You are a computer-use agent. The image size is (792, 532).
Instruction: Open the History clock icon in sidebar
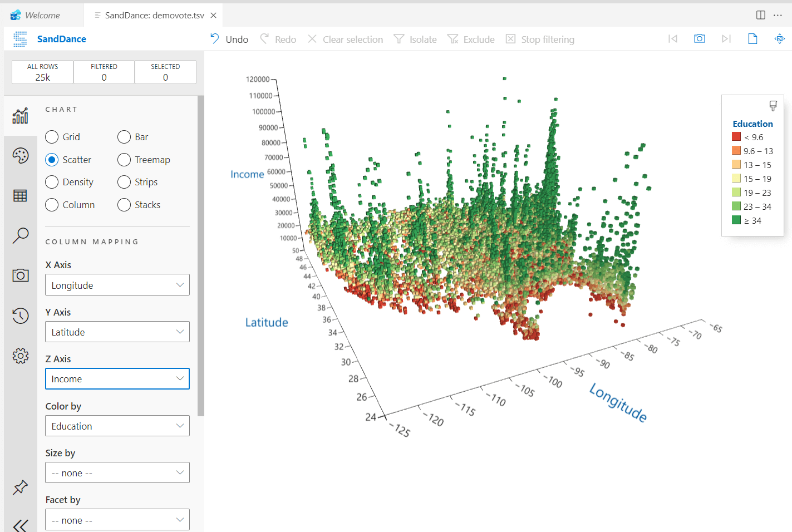(x=21, y=316)
